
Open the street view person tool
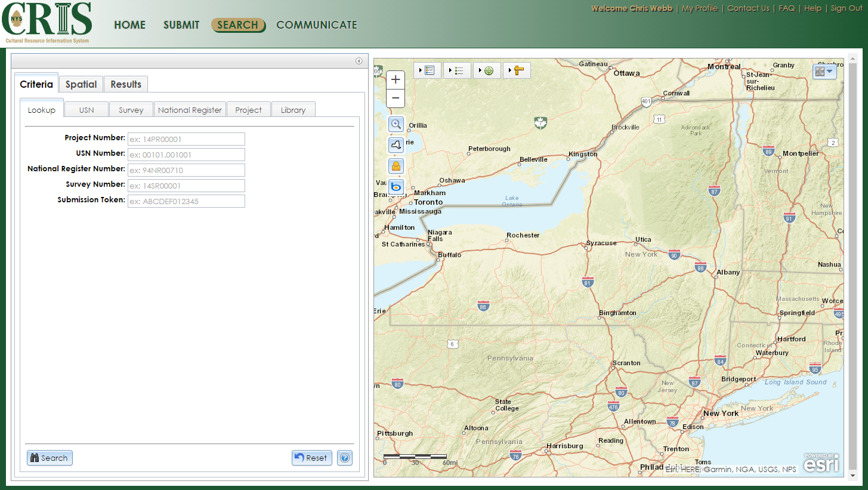tap(396, 165)
